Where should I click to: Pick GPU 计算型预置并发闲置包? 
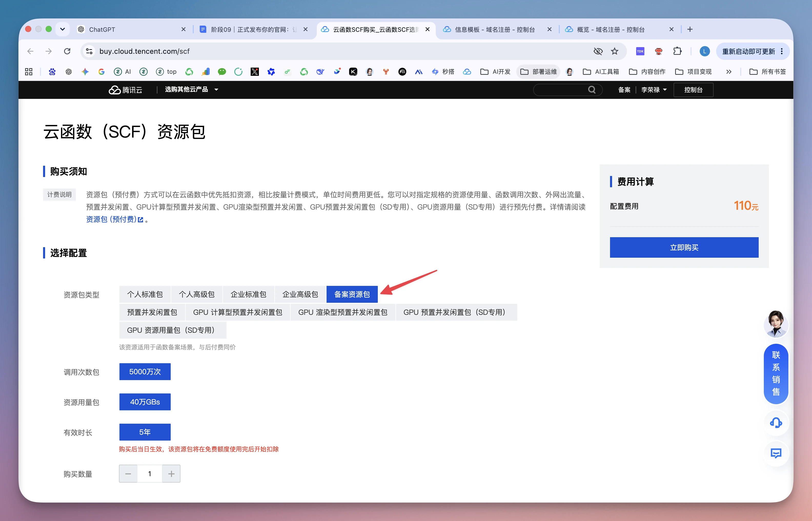tap(238, 312)
